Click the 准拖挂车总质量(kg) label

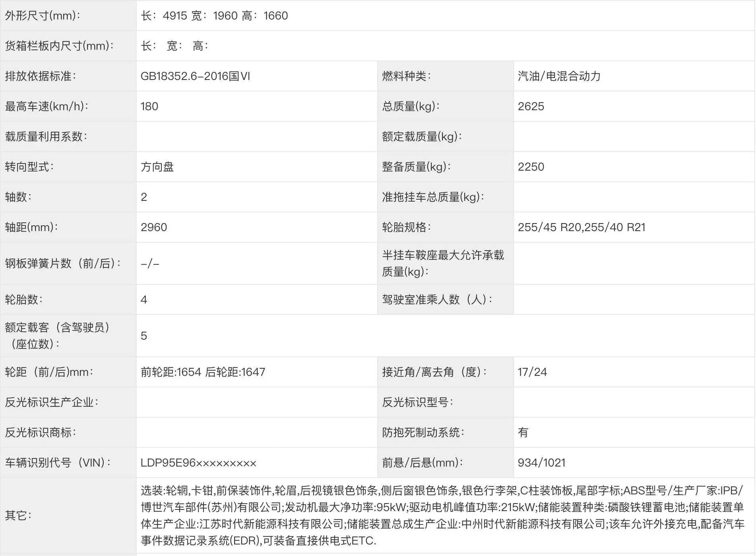point(433,197)
